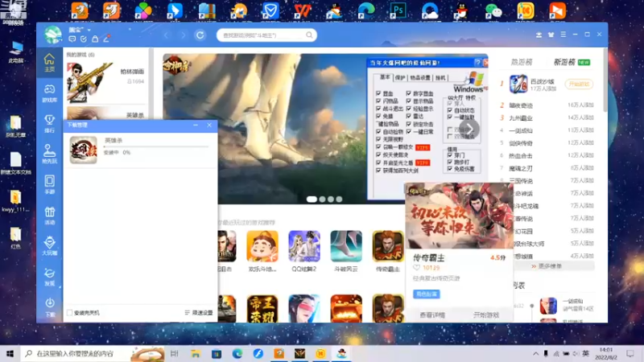Open 限速设置 in download manager
Image resolution: width=644 pixels, height=362 pixels.
[x=199, y=313]
